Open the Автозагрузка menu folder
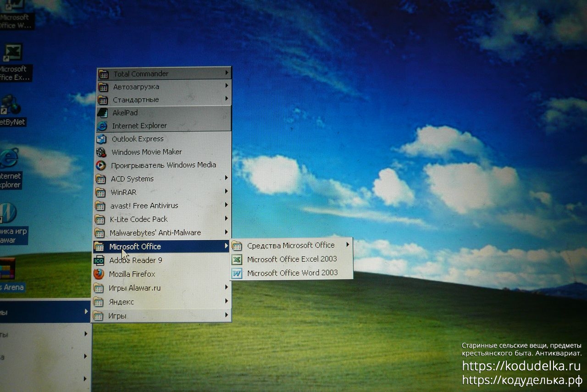This screenshot has height=392, width=587. click(x=136, y=87)
